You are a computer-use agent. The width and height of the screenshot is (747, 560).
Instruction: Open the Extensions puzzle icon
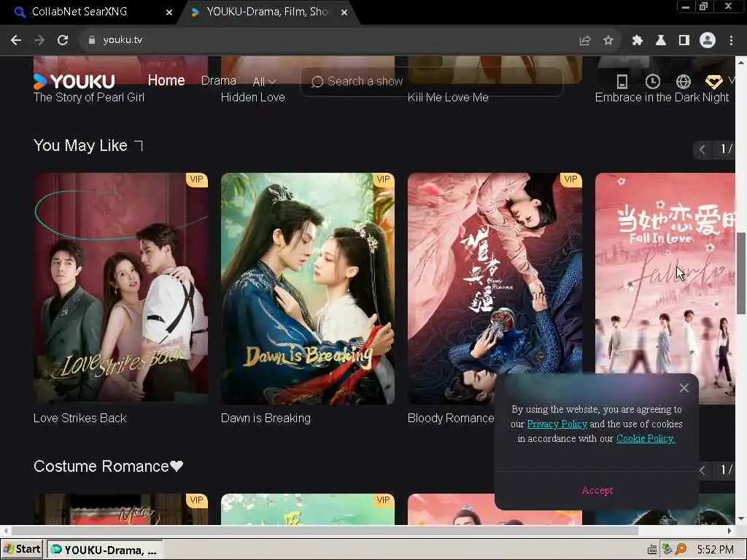(x=638, y=40)
